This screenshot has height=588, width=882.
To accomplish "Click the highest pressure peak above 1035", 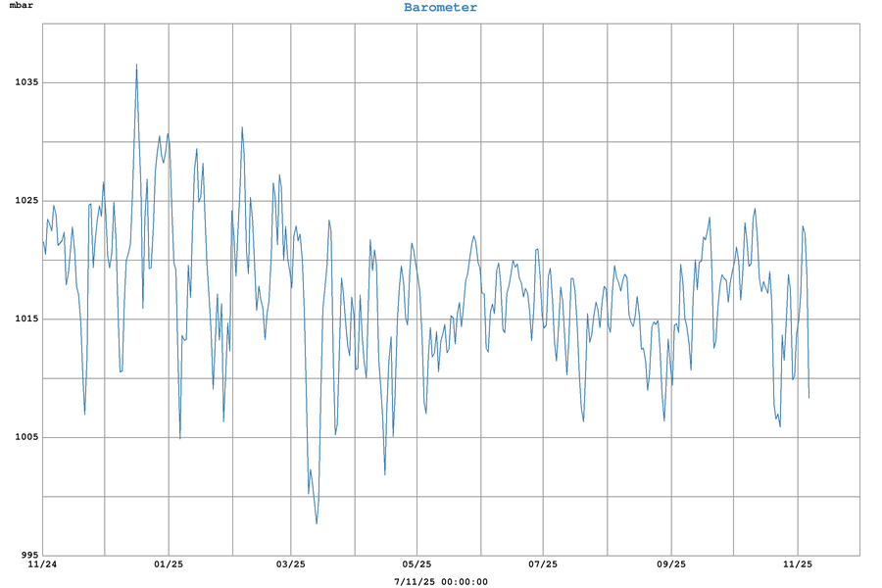I will tap(136, 65).
